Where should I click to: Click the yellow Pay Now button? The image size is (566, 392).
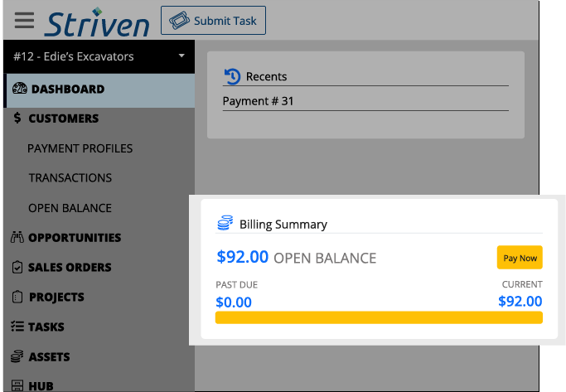point(520,258)
